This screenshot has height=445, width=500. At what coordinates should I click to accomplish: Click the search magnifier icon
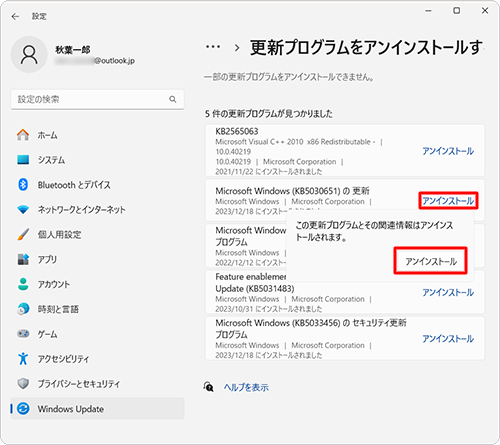[x=172, y=99]
